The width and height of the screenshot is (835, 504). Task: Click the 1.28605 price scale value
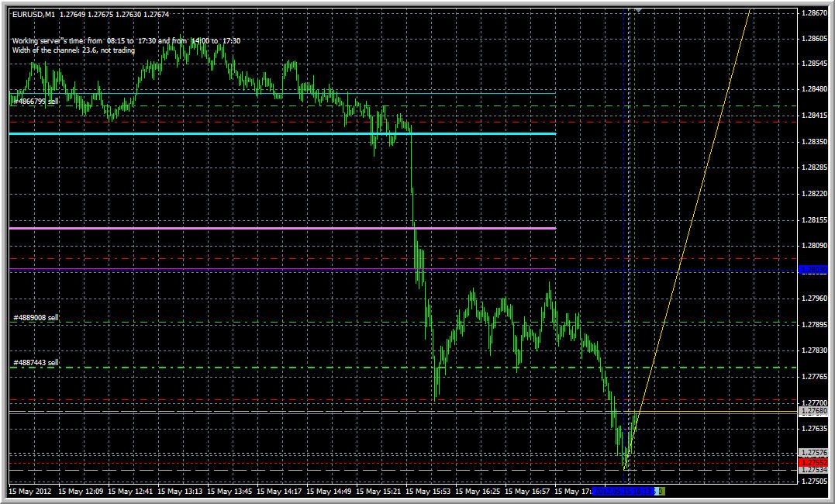click(x=814, y=39)
